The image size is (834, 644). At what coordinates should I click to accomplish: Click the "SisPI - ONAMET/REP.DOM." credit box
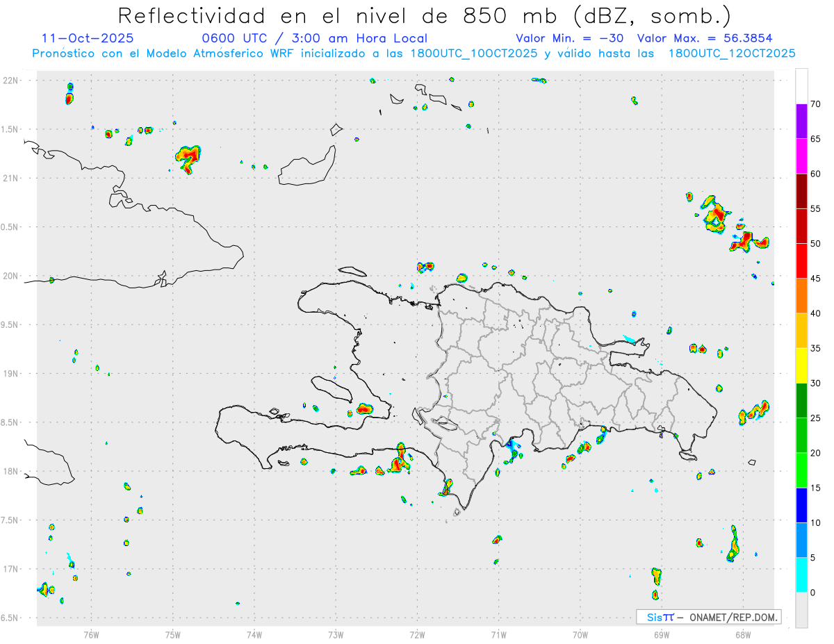point(708,617)
